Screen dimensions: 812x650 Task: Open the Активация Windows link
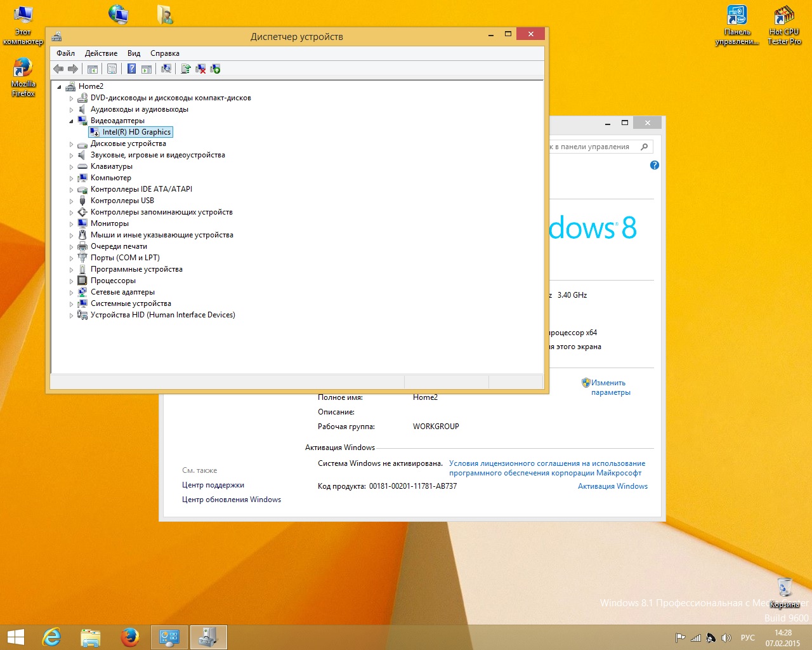[613, 486]
